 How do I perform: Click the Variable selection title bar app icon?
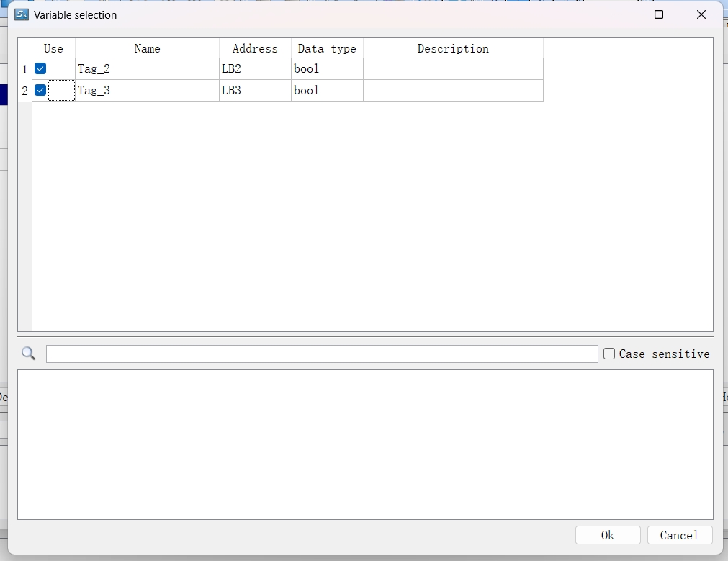[x=22, y=14]
